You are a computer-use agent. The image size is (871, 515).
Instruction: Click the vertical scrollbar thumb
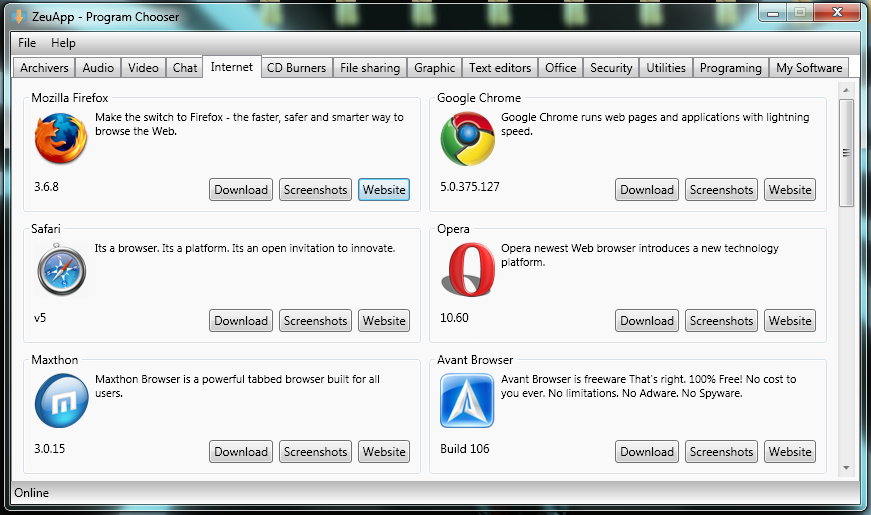(x=846, y=153)
